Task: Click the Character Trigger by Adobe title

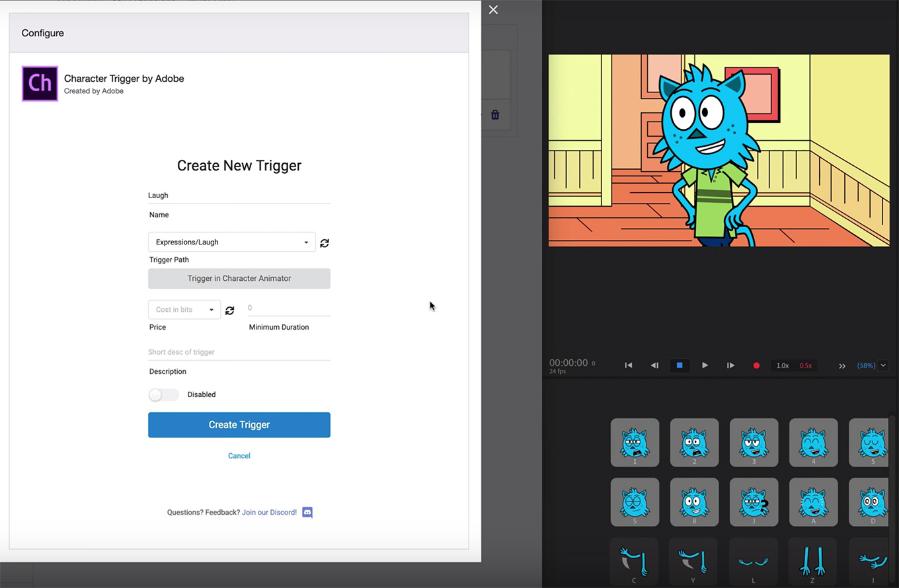Action: click(124, 79)
